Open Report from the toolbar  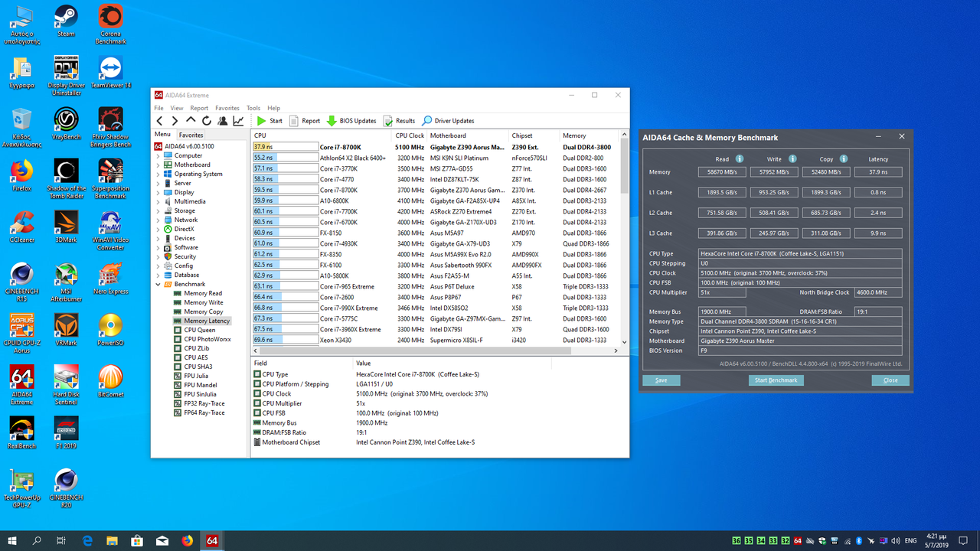pyautogui.click(x=305, y=121)
